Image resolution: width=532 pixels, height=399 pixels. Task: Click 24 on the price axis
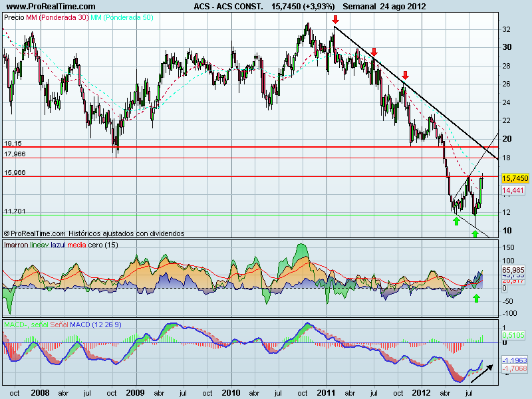(x=506, y=102)
